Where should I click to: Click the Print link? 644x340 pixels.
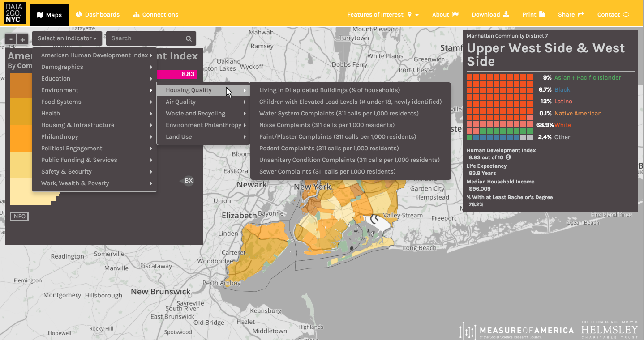[533, 15]
